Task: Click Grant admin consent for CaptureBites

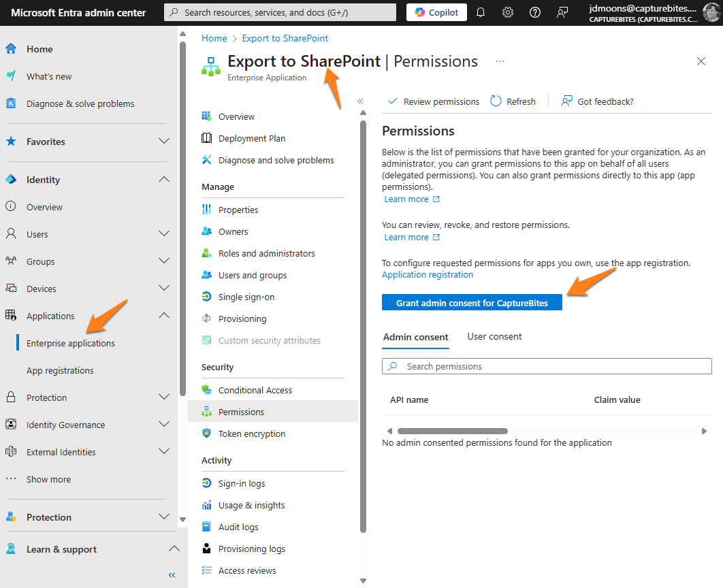Action: (472, 302)
